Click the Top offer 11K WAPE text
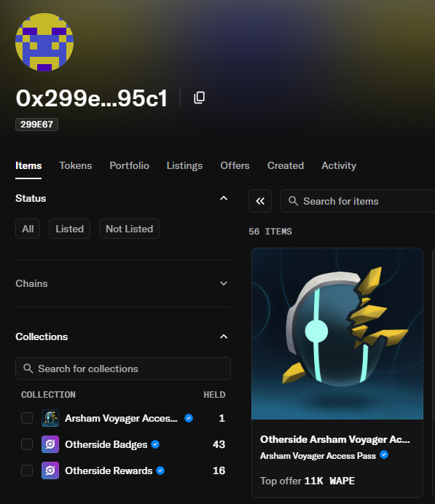The image size is (435, 504). 307,481
